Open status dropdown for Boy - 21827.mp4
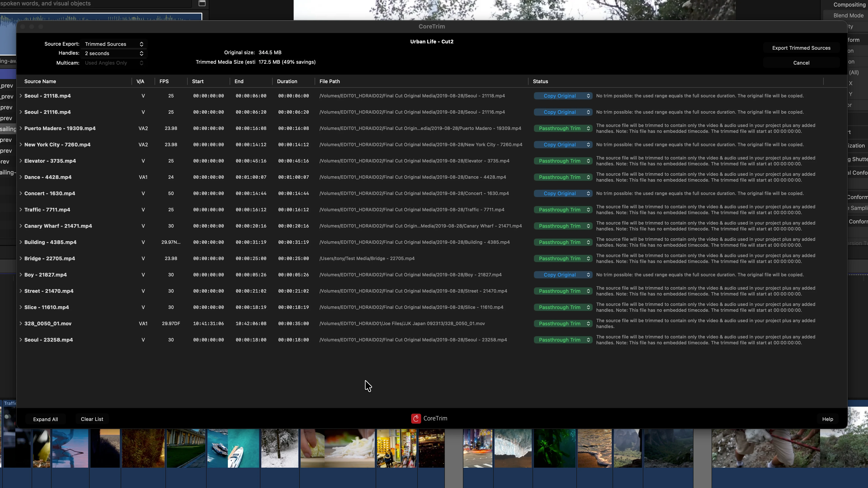 tap(563, 275)
